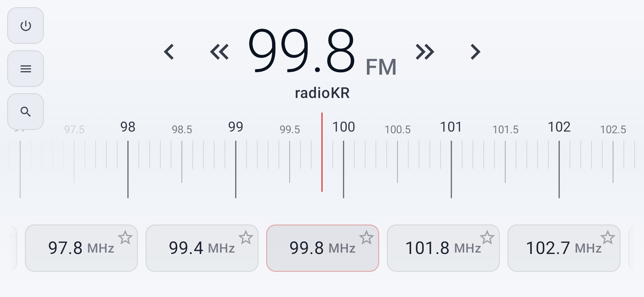Tap the search stations magnifier icon
Image resolution: width=644 pixels, height=297 pixels.
26,112
